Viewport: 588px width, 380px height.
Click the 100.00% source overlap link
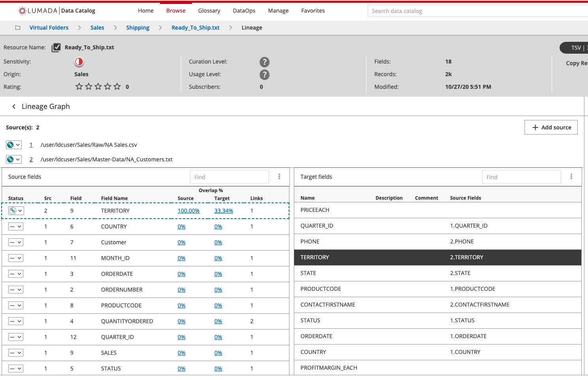188,210
